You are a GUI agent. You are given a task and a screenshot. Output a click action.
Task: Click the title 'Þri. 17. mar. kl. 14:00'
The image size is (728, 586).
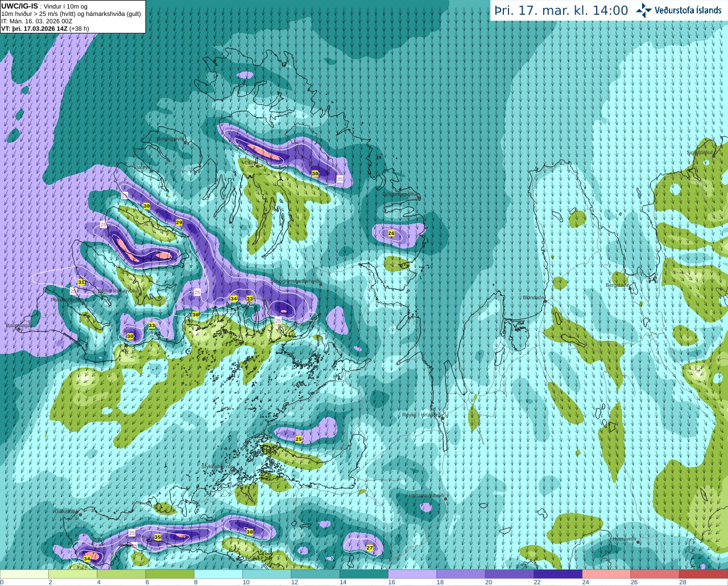[x=561, y=10]
